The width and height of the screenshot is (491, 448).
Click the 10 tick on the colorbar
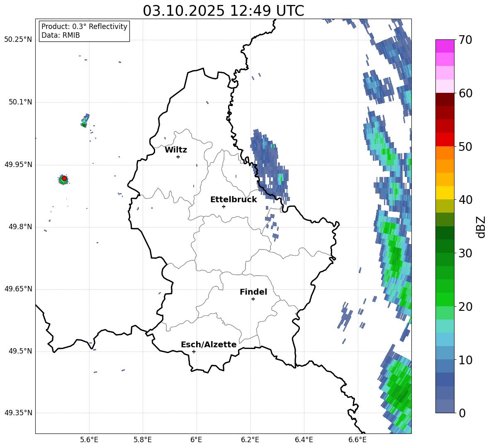pyautogui.click(x=465, y=360)
